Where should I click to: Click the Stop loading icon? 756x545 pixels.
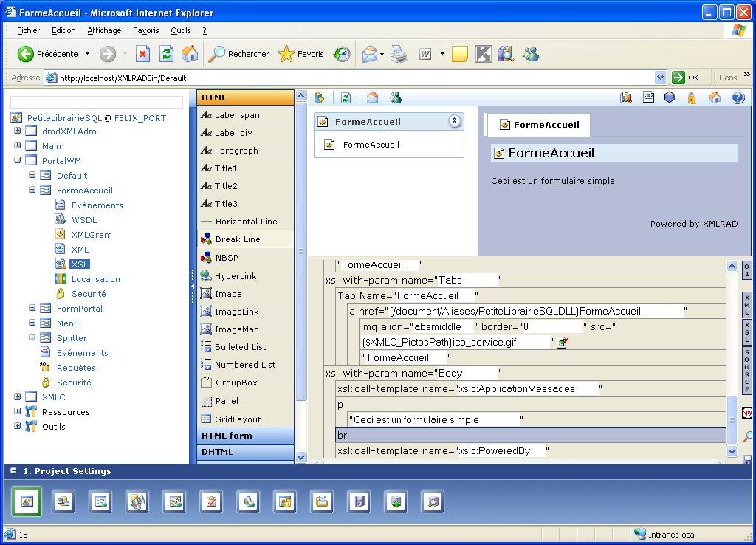[143, 54]
